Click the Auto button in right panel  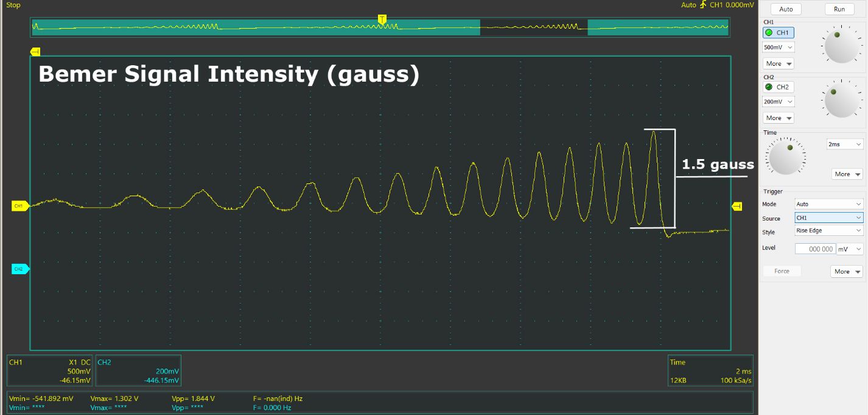coord(786,9)
